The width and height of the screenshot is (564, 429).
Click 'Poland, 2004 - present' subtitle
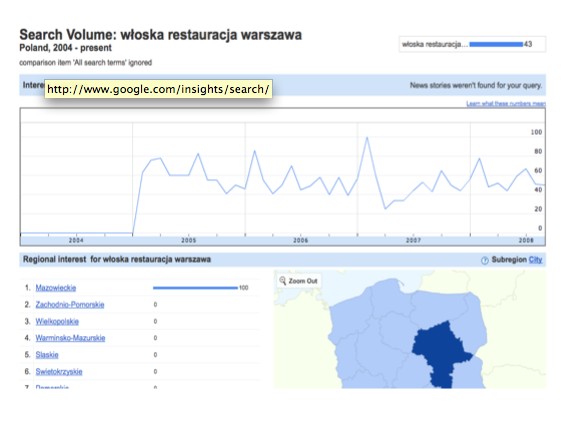[65, 48]
